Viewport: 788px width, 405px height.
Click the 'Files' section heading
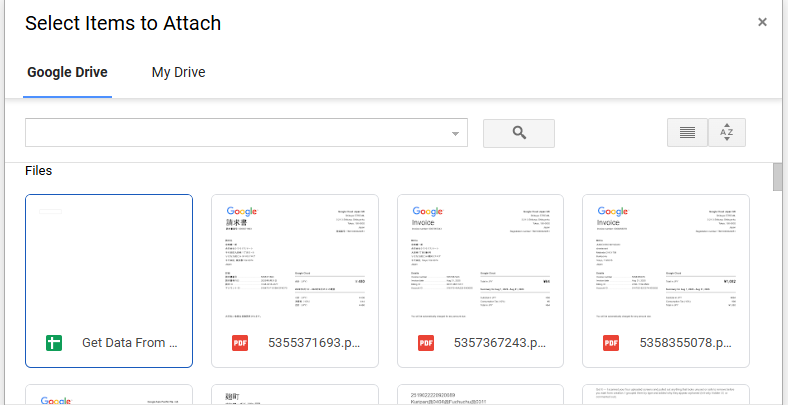click(x=39, y=171)
